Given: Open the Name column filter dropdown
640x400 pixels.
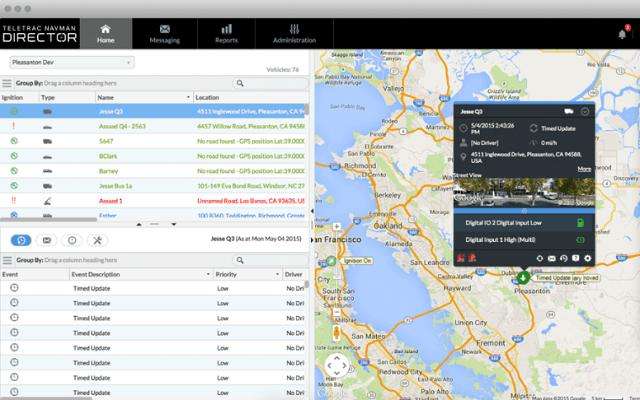Looking at the screenshot, I should (188, 98).
